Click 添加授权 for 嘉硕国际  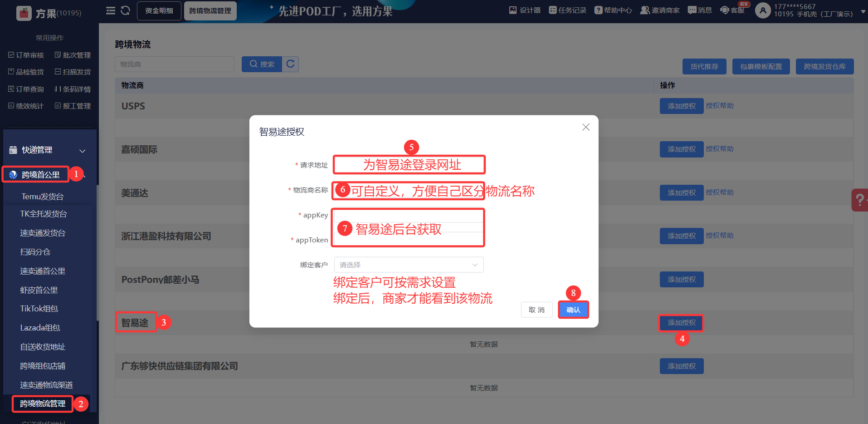(x=682, y=149)
